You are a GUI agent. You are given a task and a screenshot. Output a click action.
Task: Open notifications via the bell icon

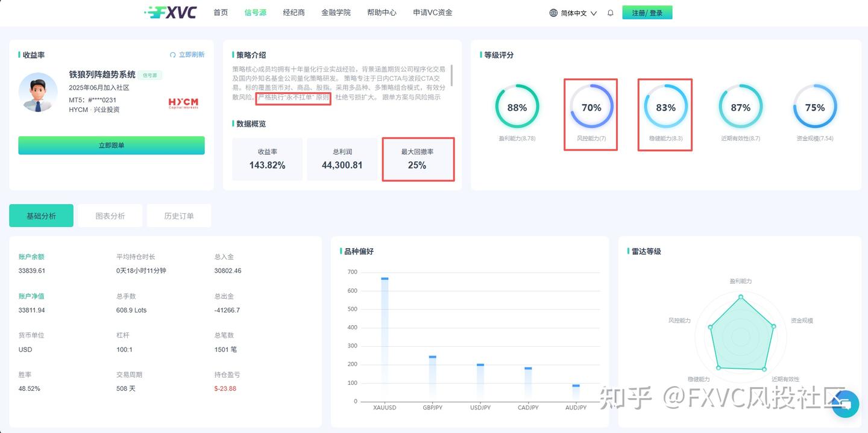click(x=610, y=12)
